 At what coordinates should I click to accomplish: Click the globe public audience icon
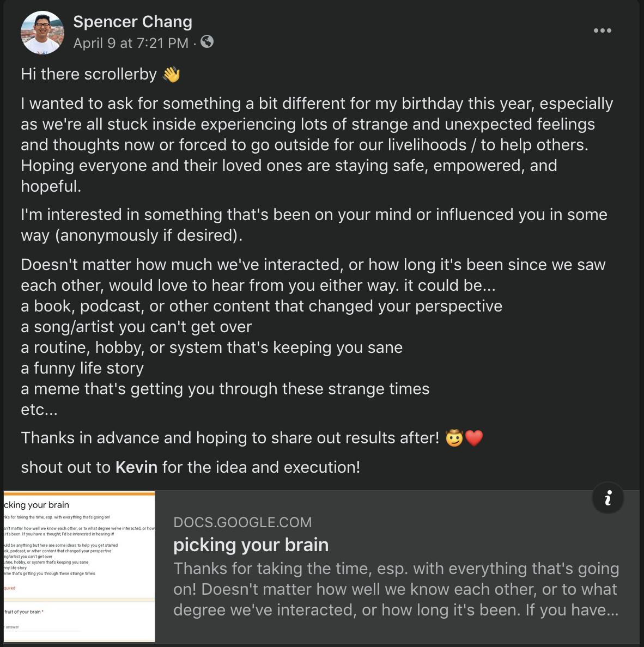(207, 42)
